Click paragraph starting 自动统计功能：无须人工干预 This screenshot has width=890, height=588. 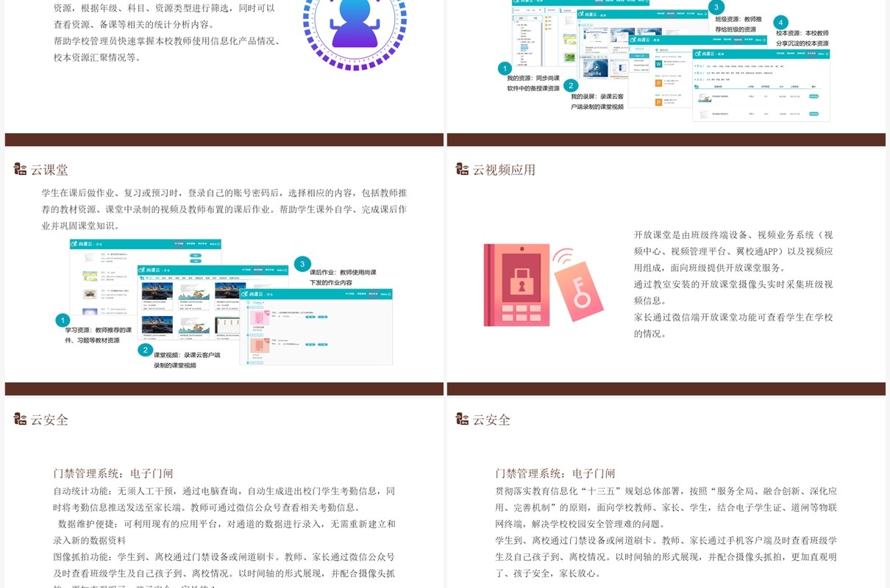tap(224, 499)
